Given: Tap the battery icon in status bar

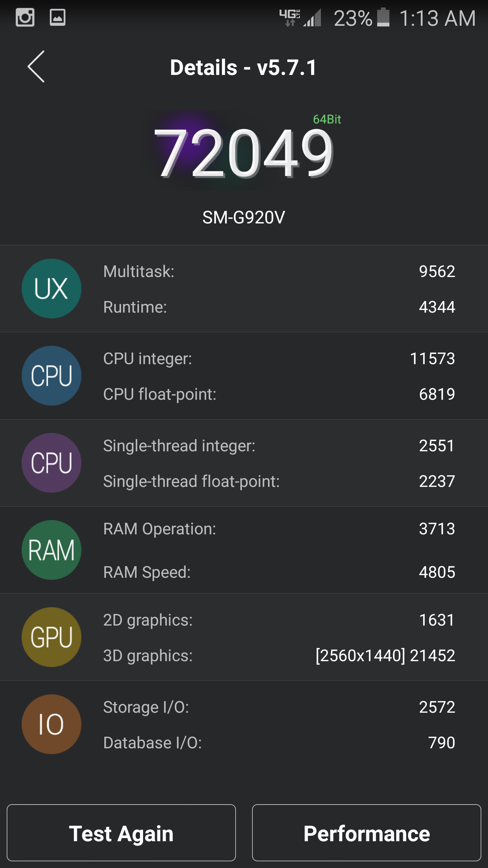Looking at the screenshot, I should [x=383, y=18].
